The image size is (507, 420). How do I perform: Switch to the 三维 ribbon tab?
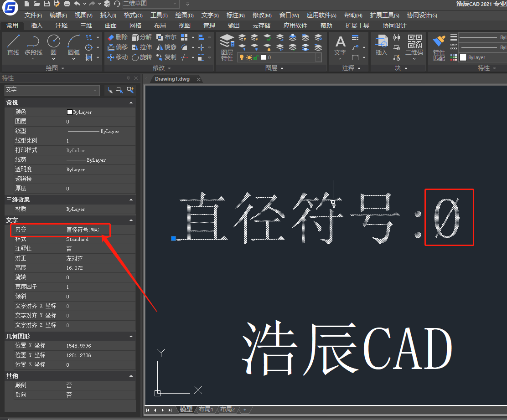point(86,26)
